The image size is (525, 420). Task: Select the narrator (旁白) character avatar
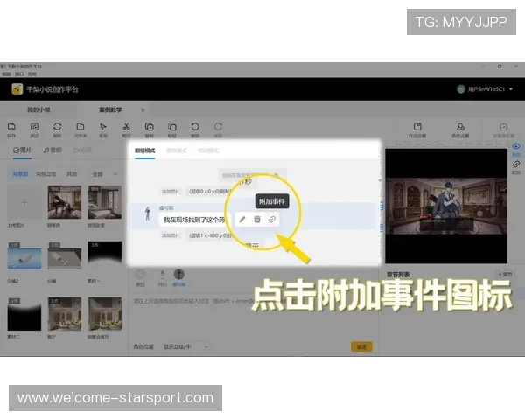coord(140,274)
